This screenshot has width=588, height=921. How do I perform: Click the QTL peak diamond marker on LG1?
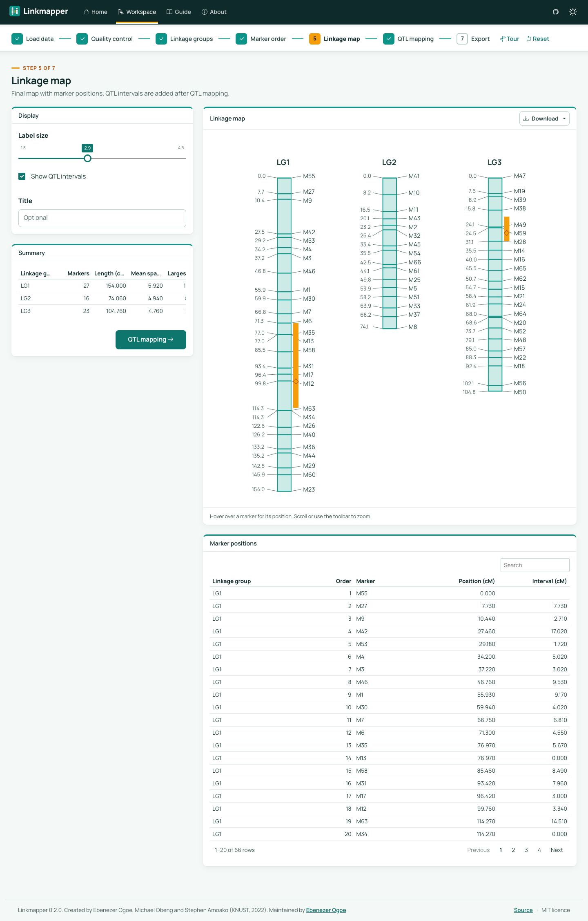pos(296,381)
